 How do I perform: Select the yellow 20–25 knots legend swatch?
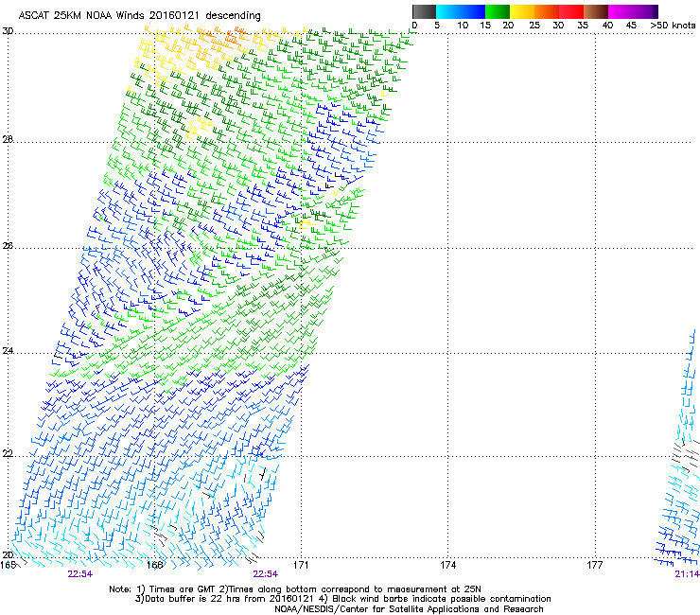(522, 11)
